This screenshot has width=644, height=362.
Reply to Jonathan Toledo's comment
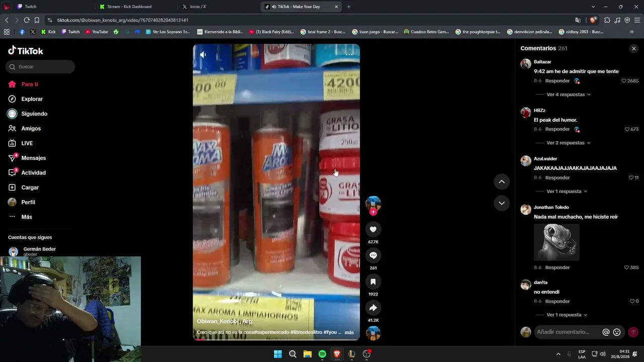click(557, 267)
